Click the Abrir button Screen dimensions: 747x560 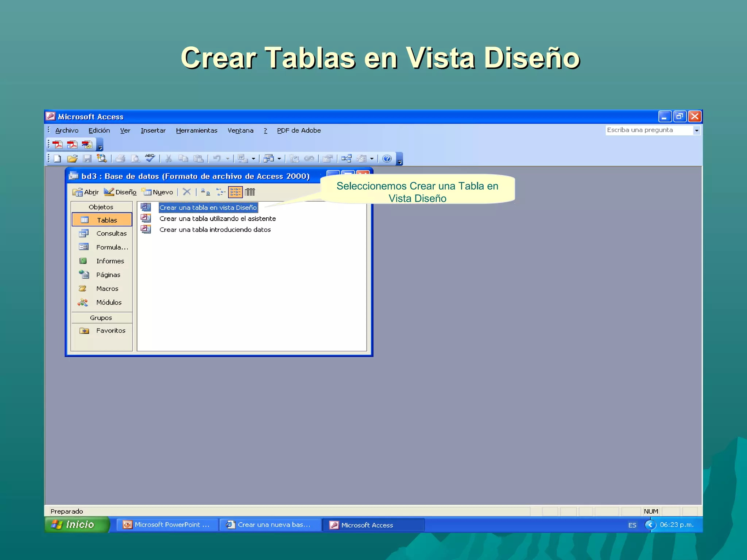(x=85, y=192)
